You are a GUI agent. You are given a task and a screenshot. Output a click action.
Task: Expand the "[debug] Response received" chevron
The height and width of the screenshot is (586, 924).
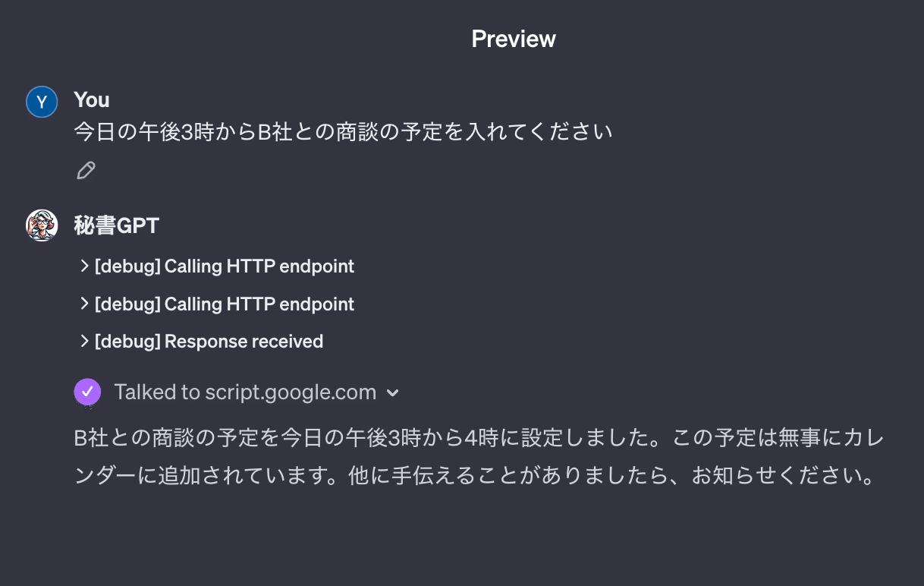[84, 342]
